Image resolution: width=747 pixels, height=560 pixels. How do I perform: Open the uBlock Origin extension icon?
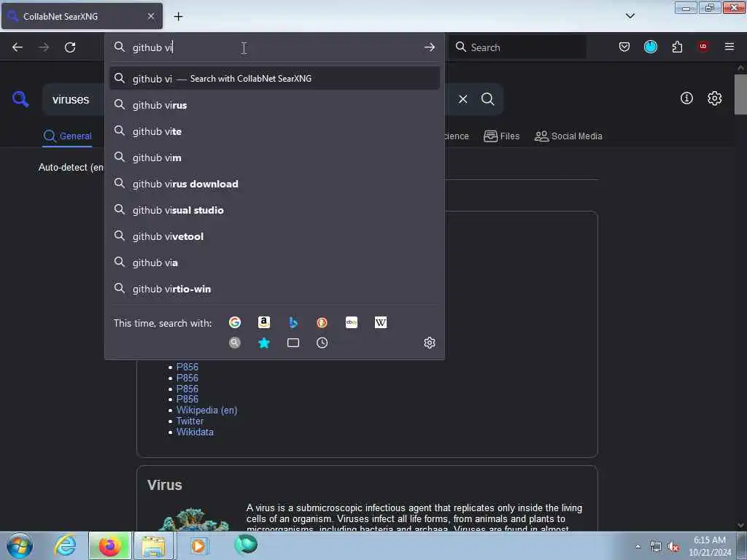click(703, 47)
